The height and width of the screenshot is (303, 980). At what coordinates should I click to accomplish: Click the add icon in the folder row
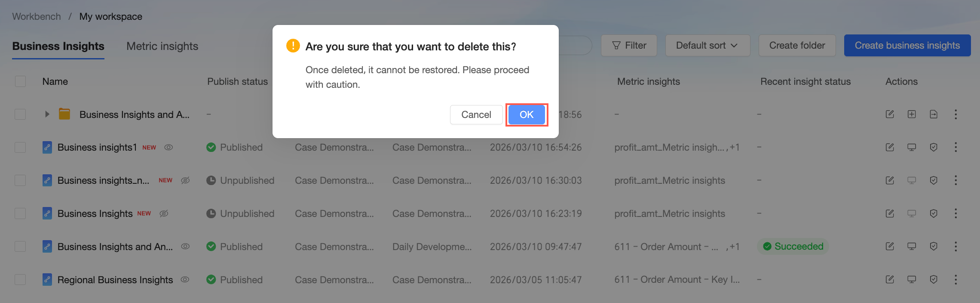912,114
